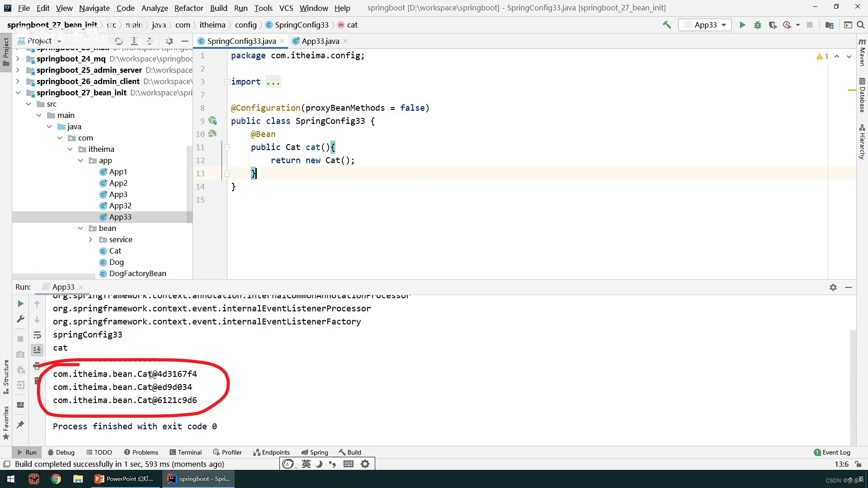Expand the service folder in tree
The width and height of the screenshot is (868, 488).
click(90, 239)
